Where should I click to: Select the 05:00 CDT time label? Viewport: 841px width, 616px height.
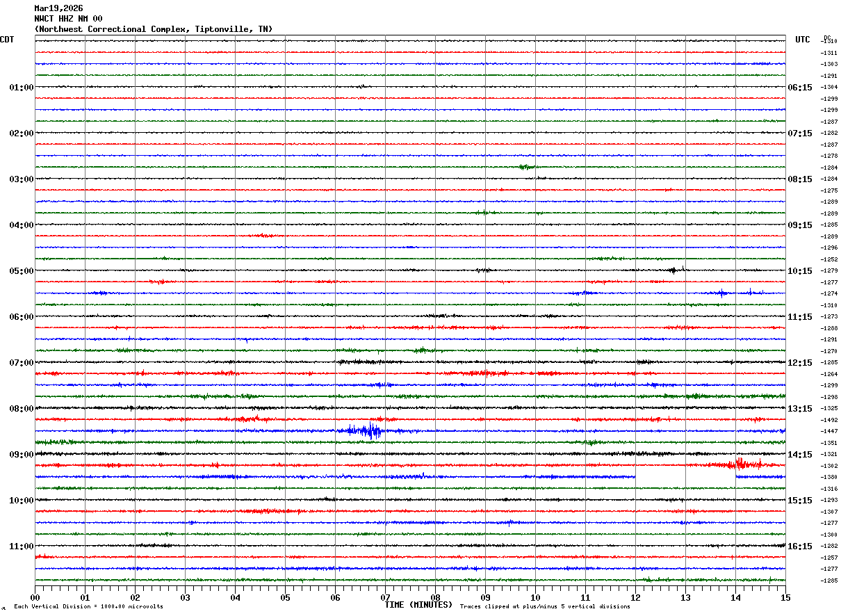[22, 271]
